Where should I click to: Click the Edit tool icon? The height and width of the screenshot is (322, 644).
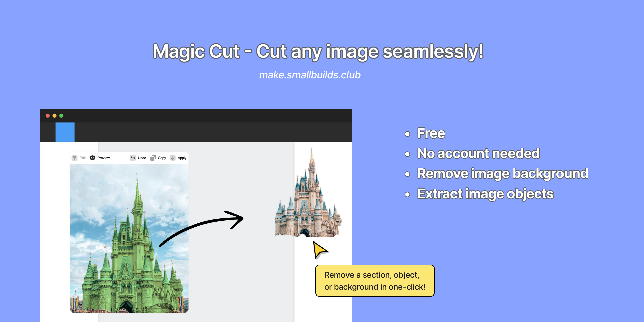[74, 158]
